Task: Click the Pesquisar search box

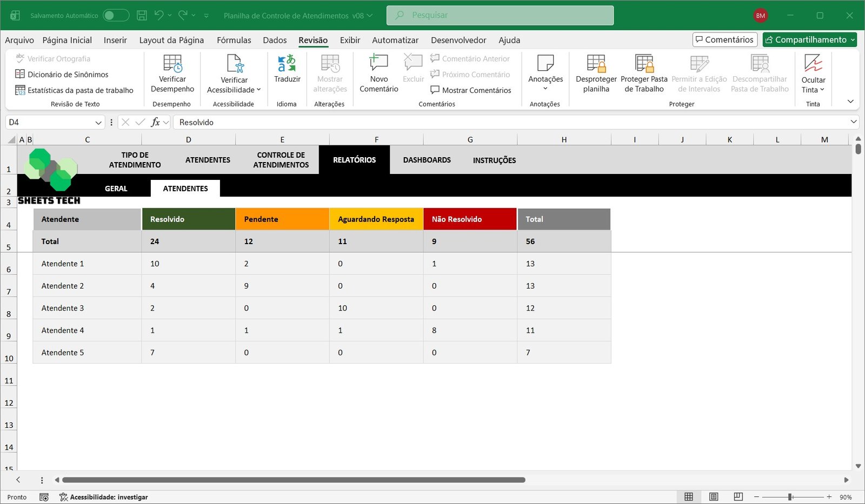Action: [x=500, y=15]
